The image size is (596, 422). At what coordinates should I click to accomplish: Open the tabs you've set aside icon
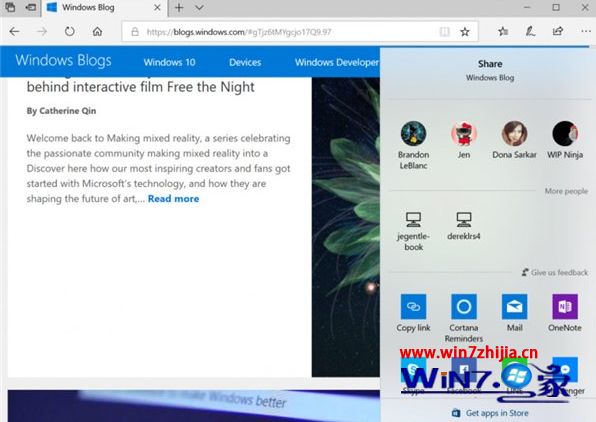tap(10, 7)
